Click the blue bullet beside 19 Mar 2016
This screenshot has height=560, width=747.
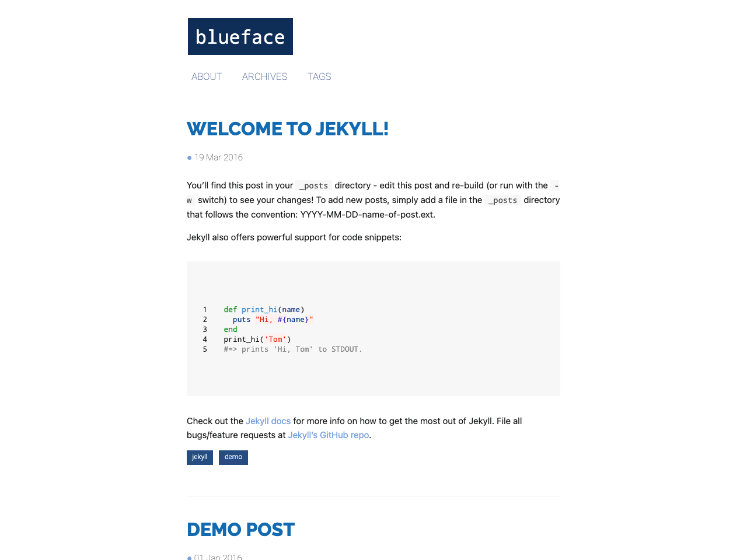tap(189, 157)
